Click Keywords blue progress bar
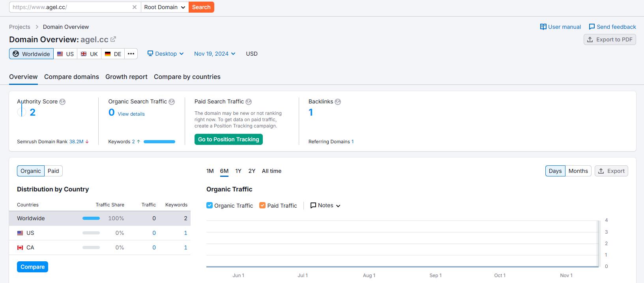 point(159,142)
